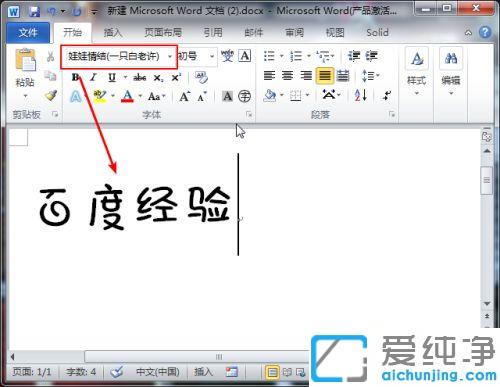Switch to the 插入 ribbon tab

tap(113, 33)
